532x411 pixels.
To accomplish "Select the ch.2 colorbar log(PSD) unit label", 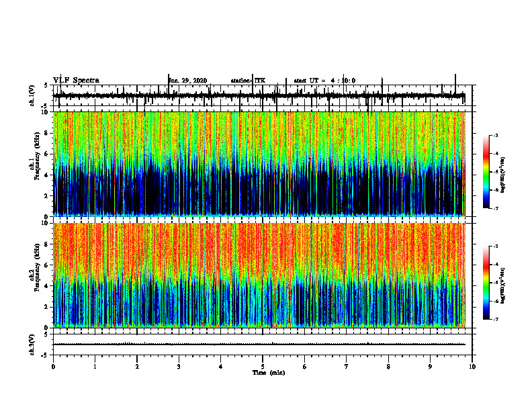I will 502,285.
